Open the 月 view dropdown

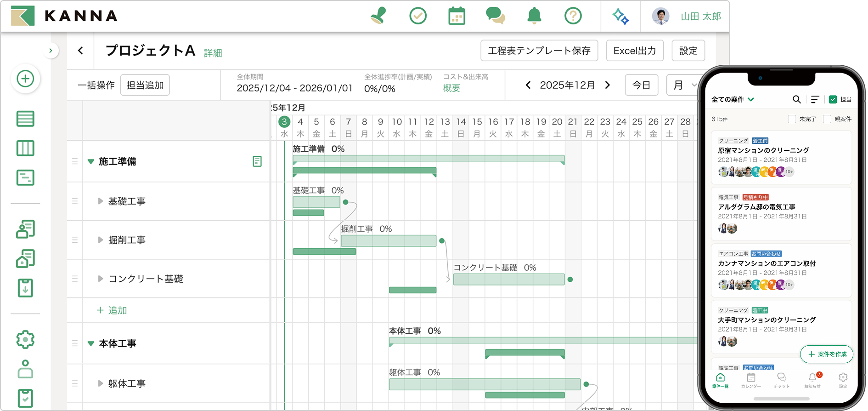coord(684,85)
